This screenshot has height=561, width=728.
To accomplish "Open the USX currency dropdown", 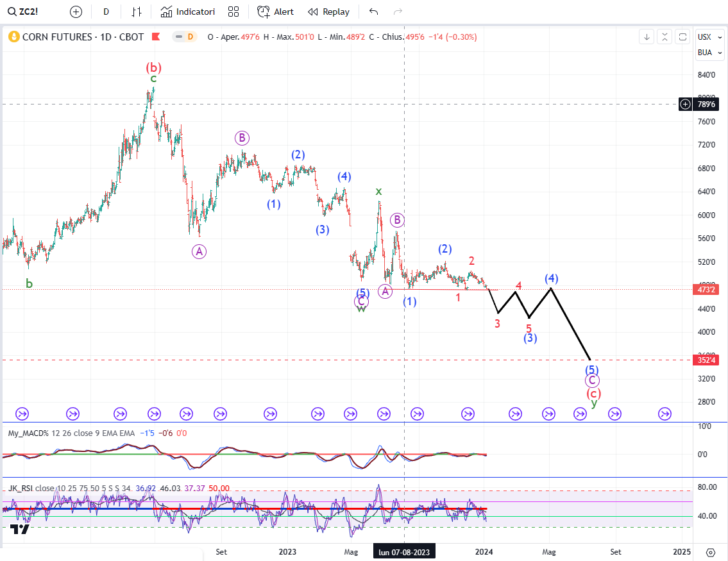I will tap(710, 37).
